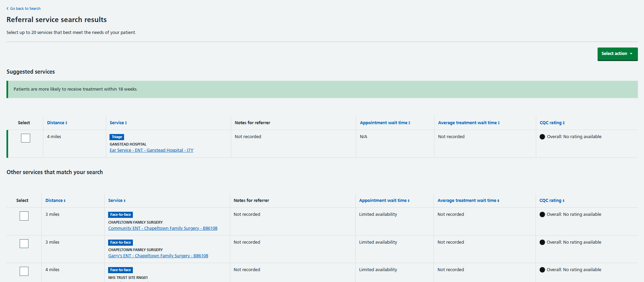Tick checkbox for NHS Trust Site RNG01 row
644x282 pixels.
pyautogui.click(x=24, y=271)
